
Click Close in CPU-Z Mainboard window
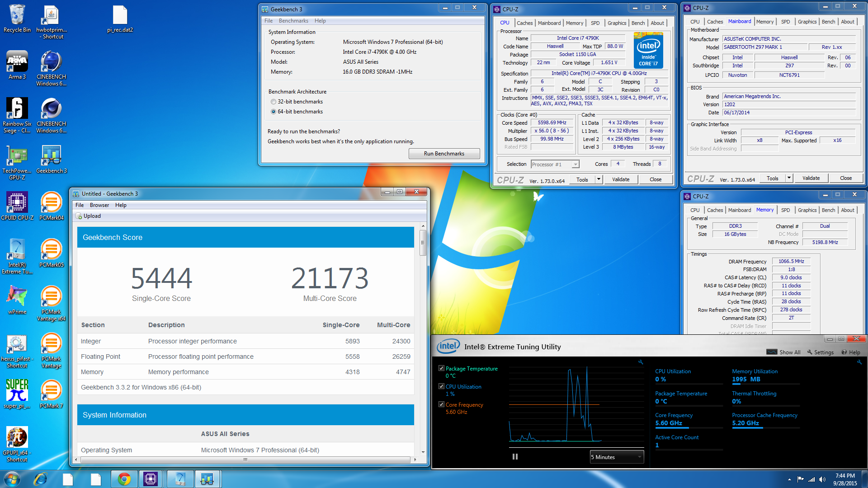846,178
